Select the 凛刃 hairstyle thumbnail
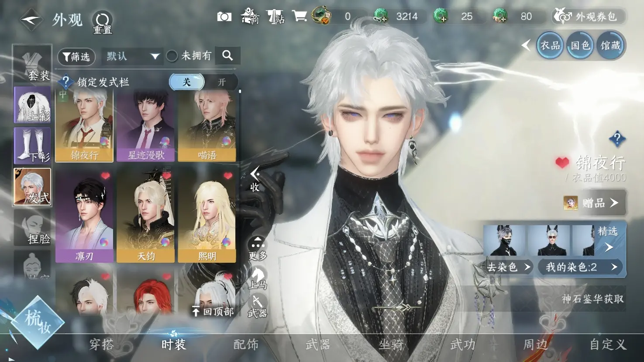Screen dimensions: 644x362 pyautogui.click(x=84, y=216)
